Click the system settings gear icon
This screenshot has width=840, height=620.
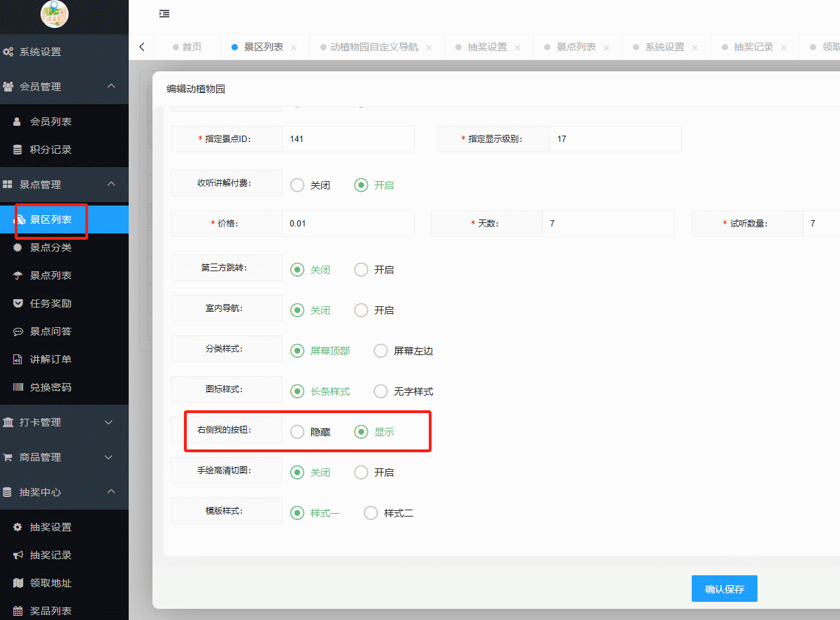8,52
